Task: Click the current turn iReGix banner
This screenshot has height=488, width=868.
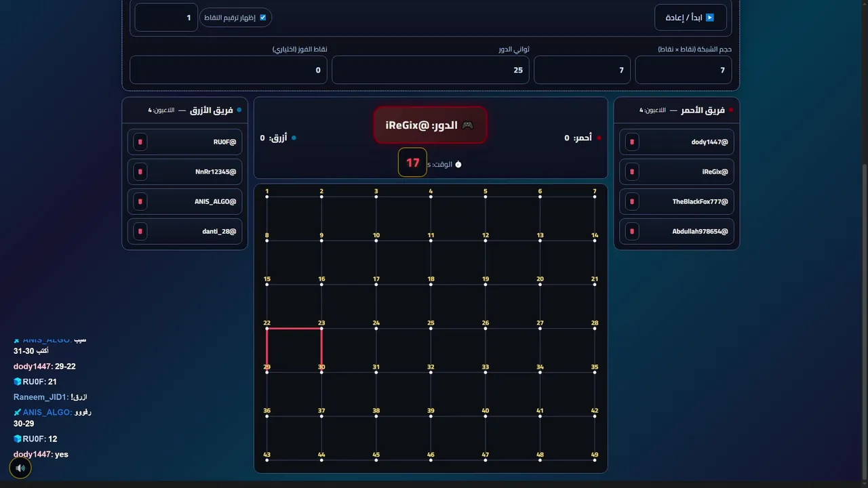Action: click(x=430, y=125)
